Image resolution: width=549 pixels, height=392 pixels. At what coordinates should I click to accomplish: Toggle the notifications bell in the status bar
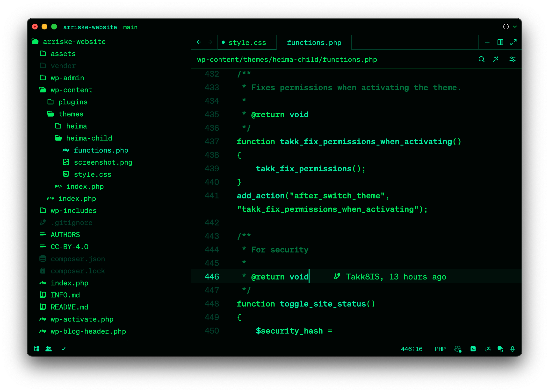click(513, 349)
